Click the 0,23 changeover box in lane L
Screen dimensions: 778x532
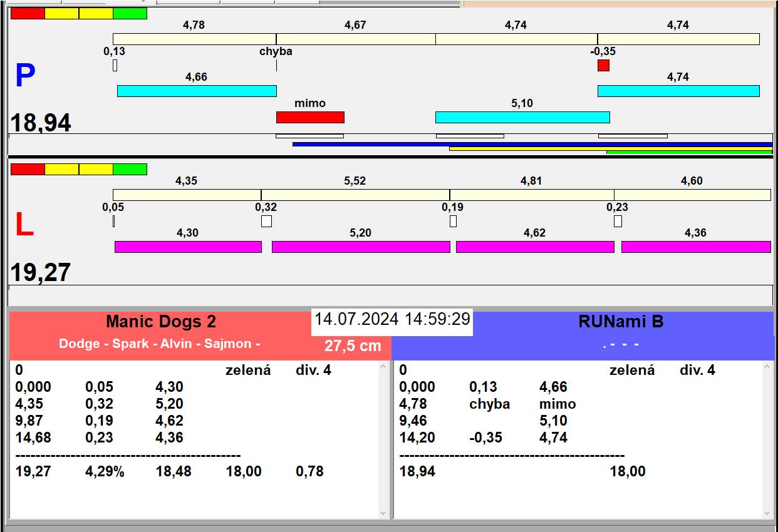(x=618, y=221)
